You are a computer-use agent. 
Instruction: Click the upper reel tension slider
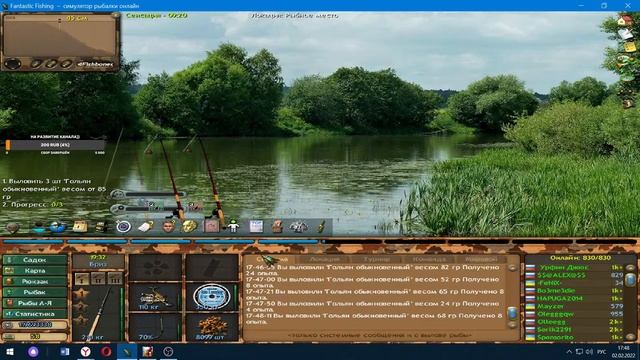pyautogui.click(x=148, y=194)
